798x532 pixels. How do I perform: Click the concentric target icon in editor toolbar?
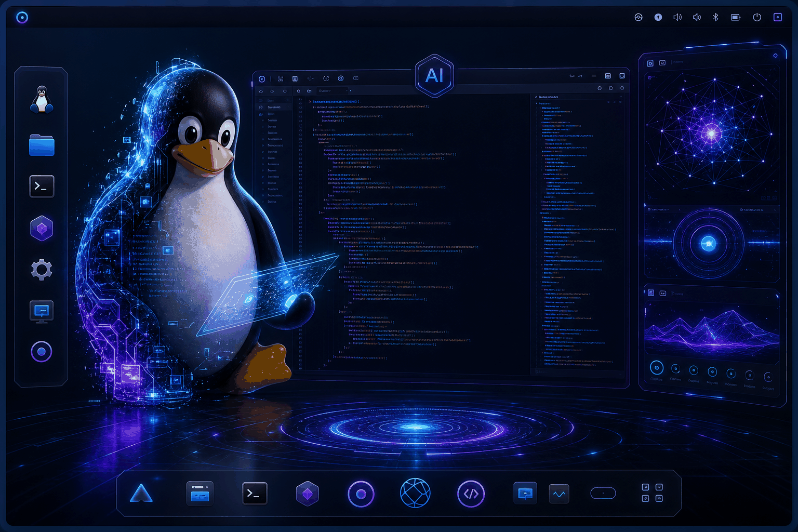(341, 78)
